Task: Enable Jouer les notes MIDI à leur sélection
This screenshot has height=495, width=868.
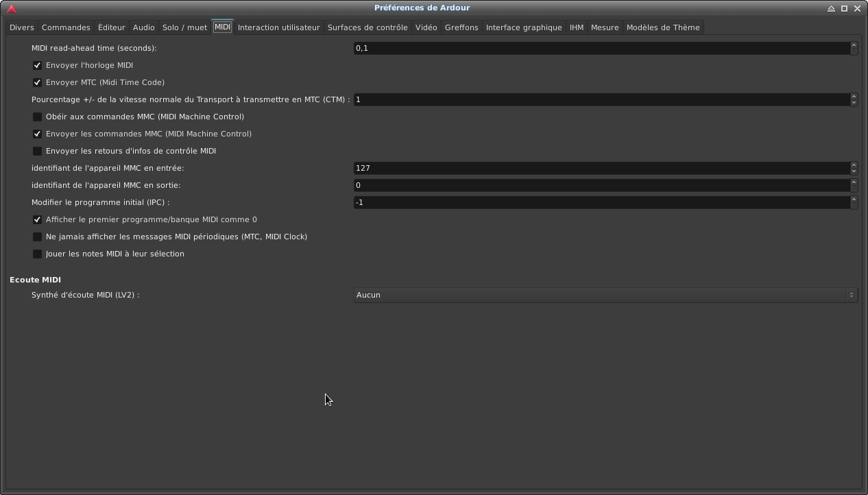Action: point(38,254)
